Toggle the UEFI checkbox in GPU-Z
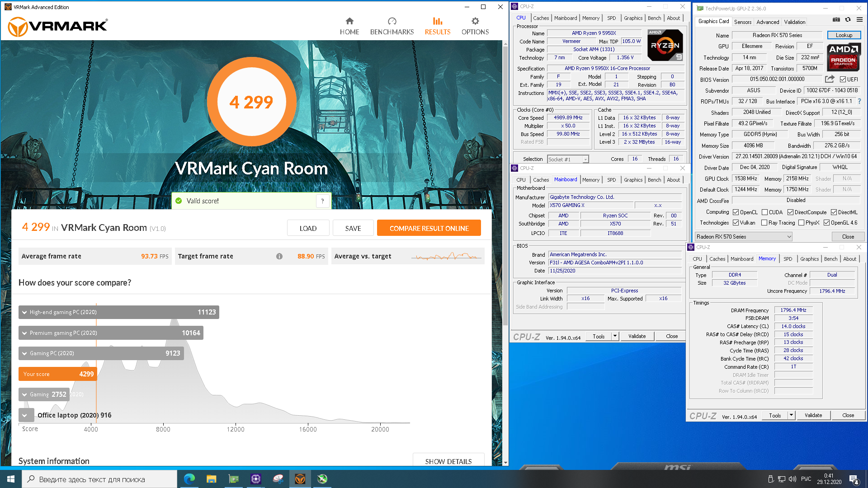The width and height of the screenshot is (868, 488). [x=843, y=80]
